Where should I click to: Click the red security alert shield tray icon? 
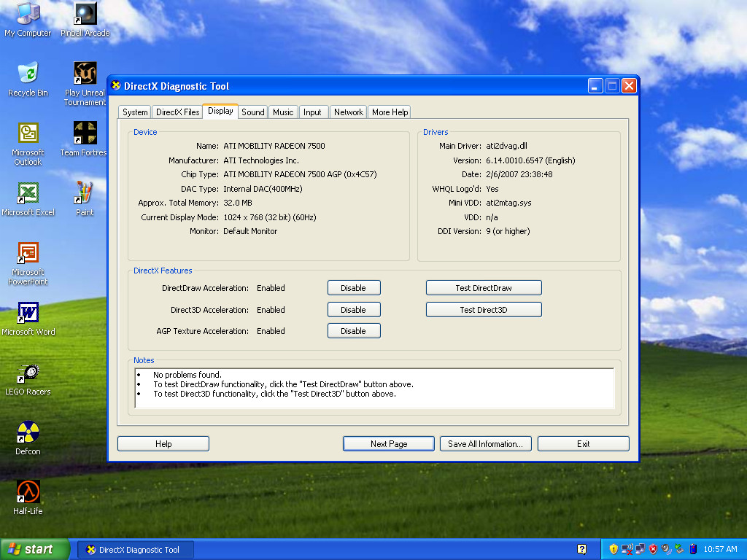(653, 549)
